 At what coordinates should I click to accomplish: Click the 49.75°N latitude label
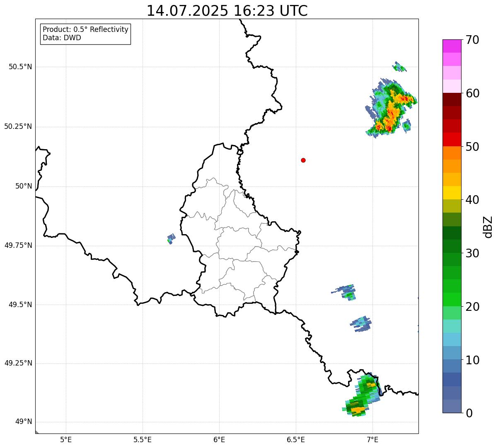coord(18,245)
